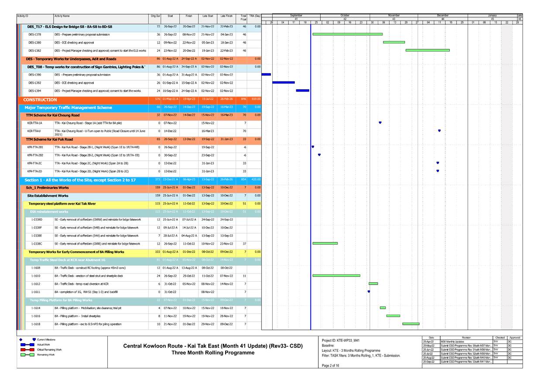Screen dimensions: 554x392
Task: Select the milestone diamond for KFR-TTA-2B2
Action: [319, 154]
